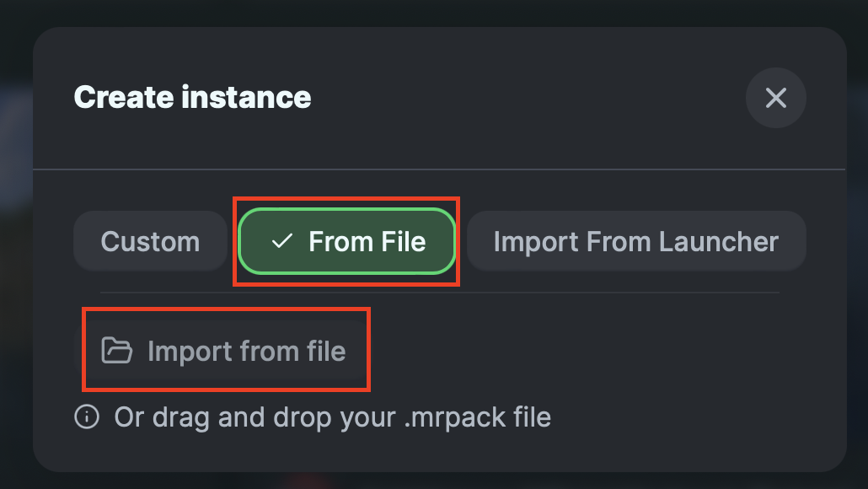Screen dimensions: 868x489
Task: Select the From File option
Action: [x=347, y=242]
